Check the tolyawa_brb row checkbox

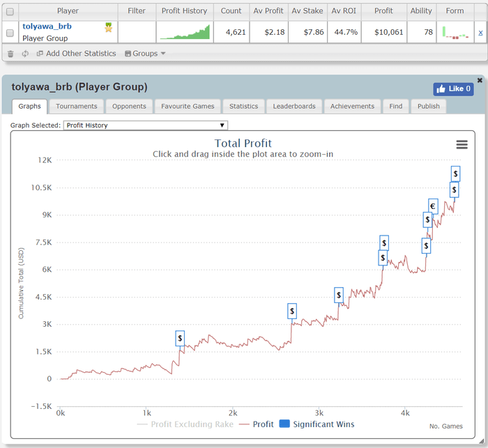10,33
